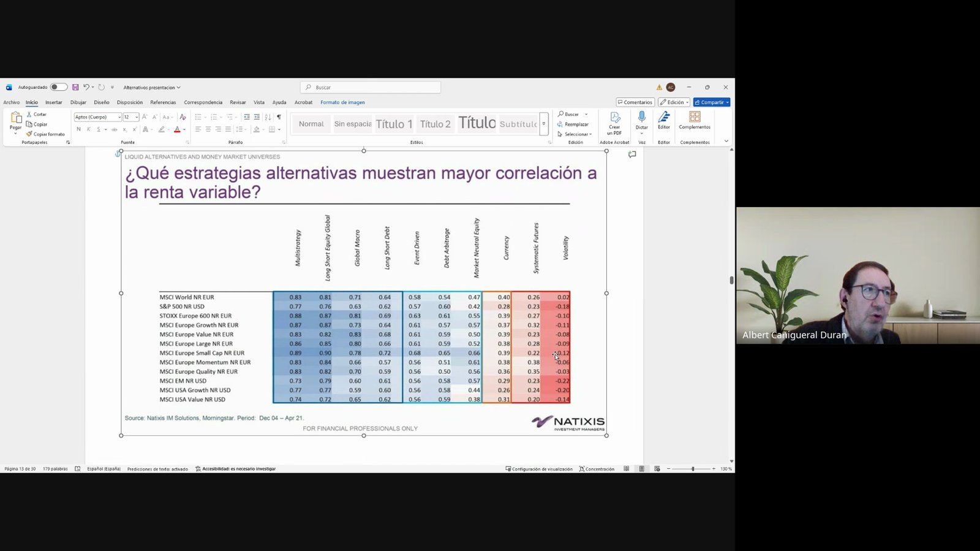Adjust the zoom slider in status bar
The image size is (980, 551).
693,469
